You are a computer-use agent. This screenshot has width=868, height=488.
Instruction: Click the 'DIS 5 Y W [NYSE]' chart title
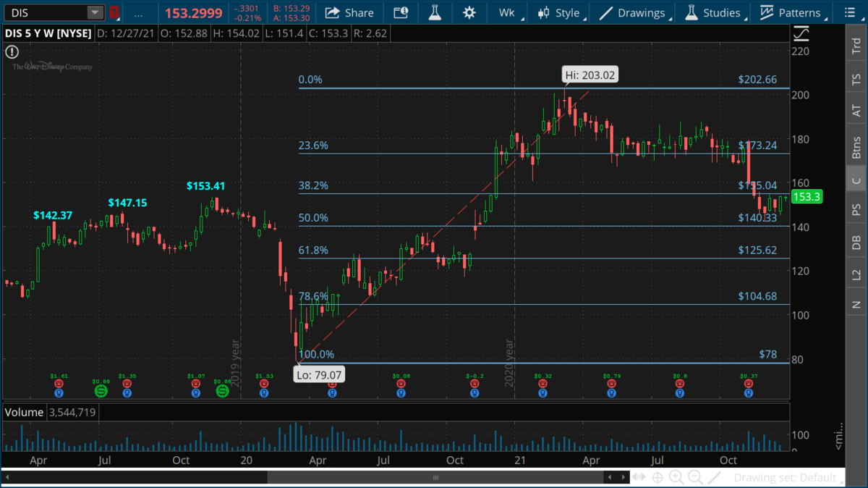pos(48,33)
